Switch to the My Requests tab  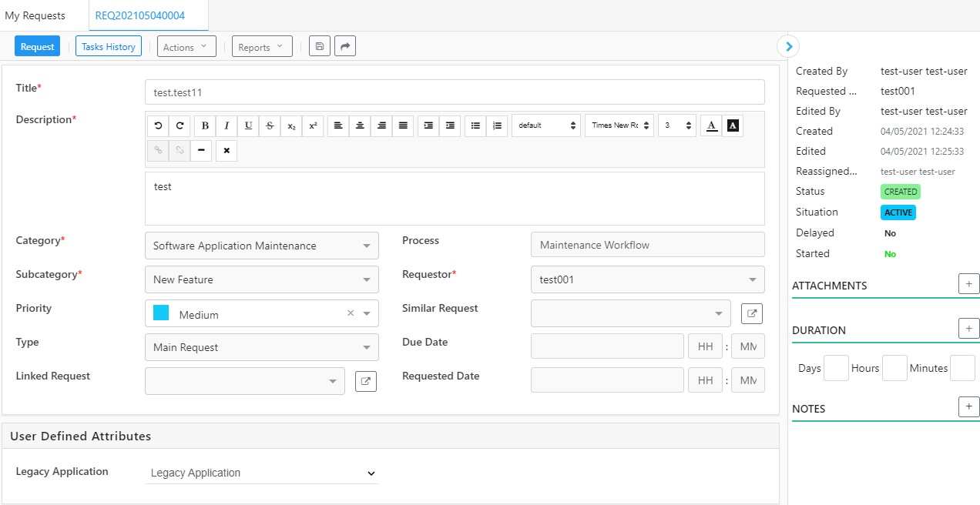pos(35,15)
